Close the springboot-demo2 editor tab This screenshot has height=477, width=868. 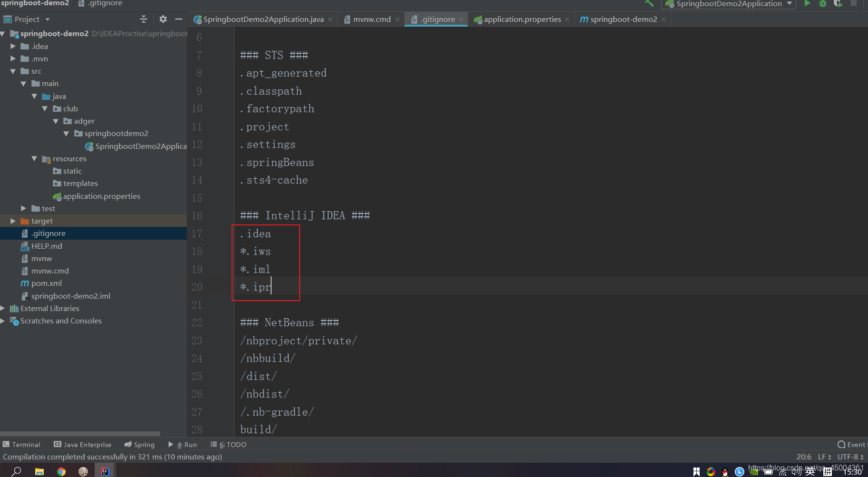click(663, 19)
